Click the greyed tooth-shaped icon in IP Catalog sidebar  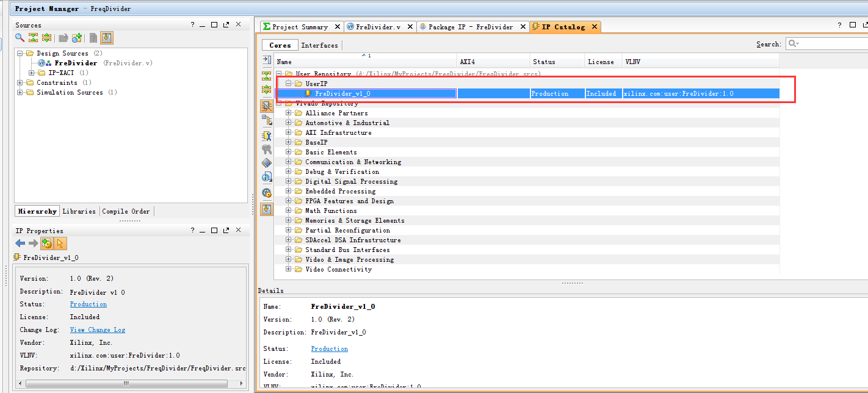(x=267, y=149)
